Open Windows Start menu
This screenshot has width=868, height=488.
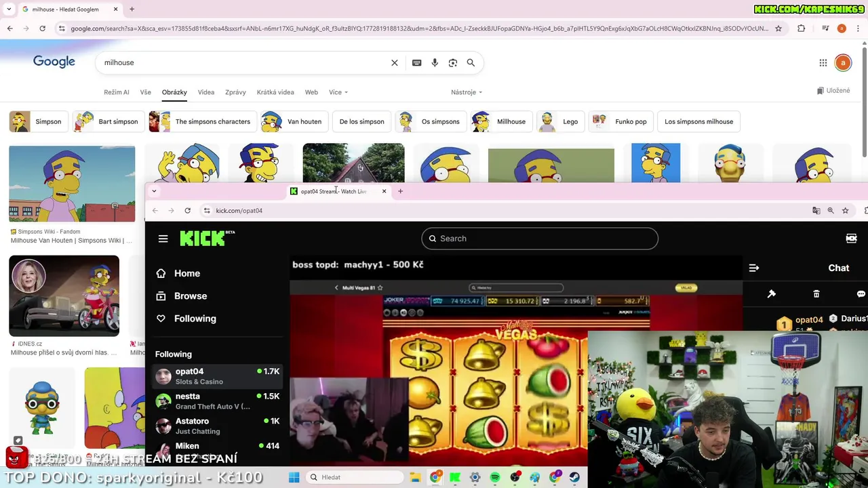pyautogui.click(x=294, y=478)
